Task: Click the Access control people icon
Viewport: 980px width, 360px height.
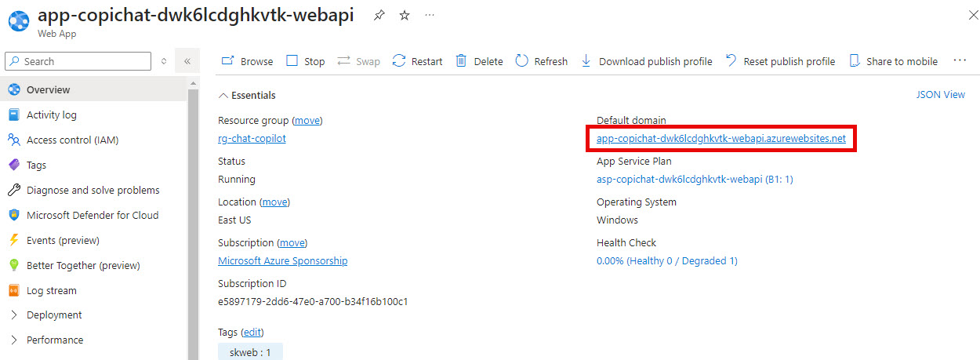Action: click(x=13, y=140)
